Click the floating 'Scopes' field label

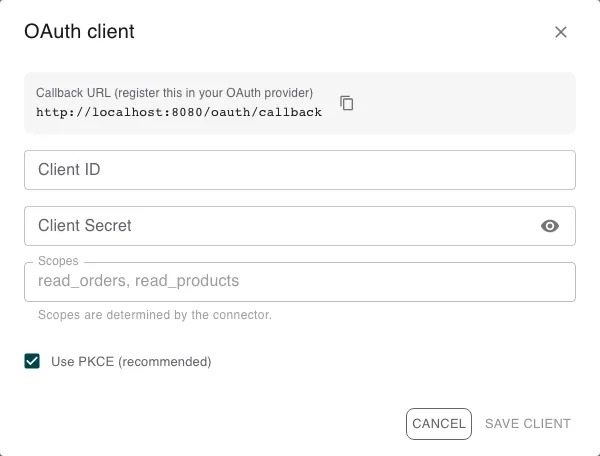pos(58,261)
